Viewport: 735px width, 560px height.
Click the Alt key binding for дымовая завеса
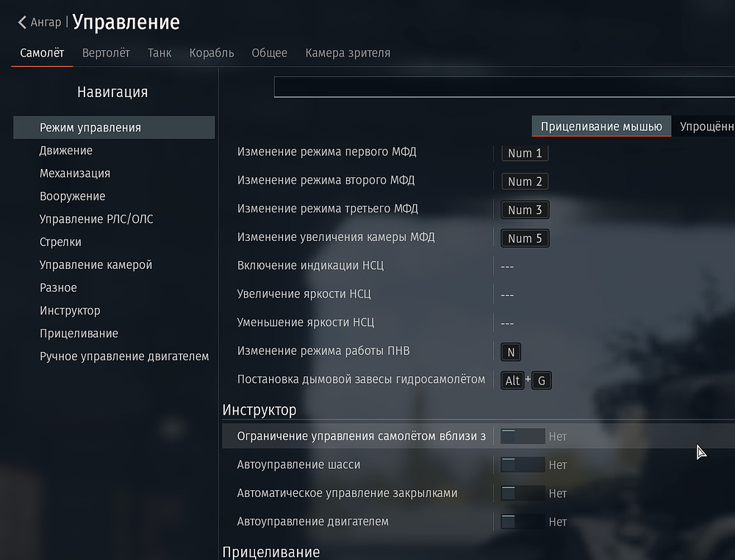pyautogui.click(x=512, y=381)
